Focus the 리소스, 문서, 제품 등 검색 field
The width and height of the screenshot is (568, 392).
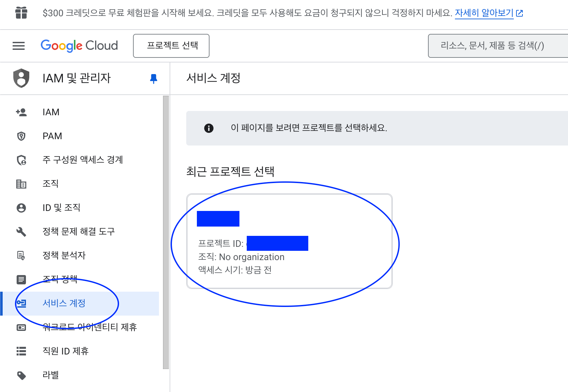click(x=498, y=46)
